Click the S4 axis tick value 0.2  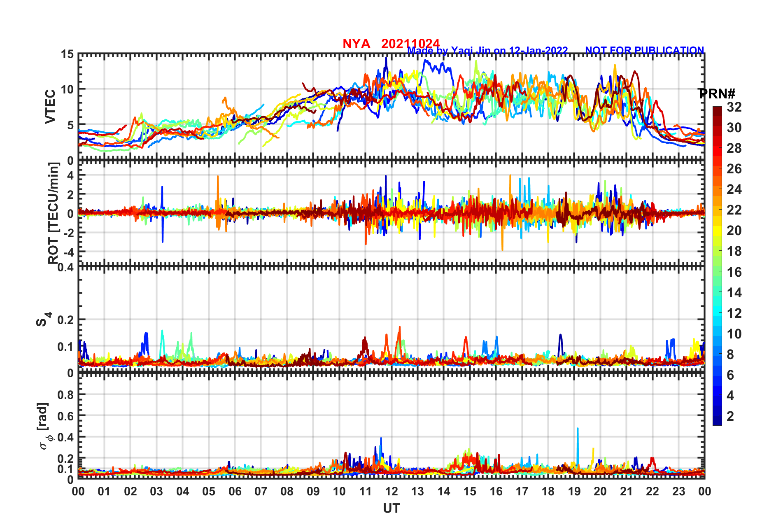coord(66,320)
